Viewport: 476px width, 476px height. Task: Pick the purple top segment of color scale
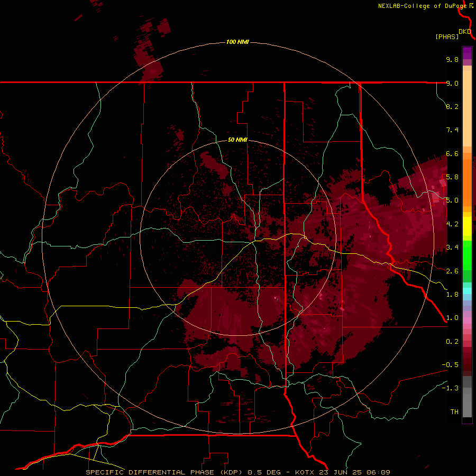pyautogui.click(x=467, y=53)
